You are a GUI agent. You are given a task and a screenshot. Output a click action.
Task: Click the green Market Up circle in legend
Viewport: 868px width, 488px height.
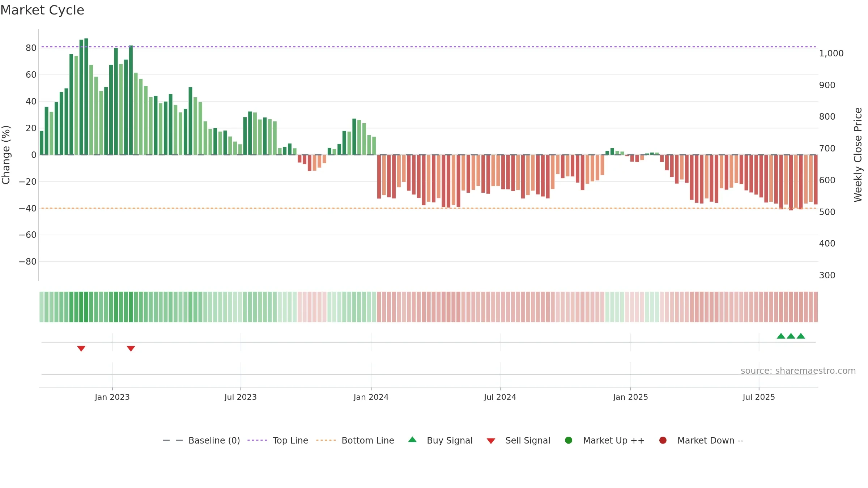569,440
